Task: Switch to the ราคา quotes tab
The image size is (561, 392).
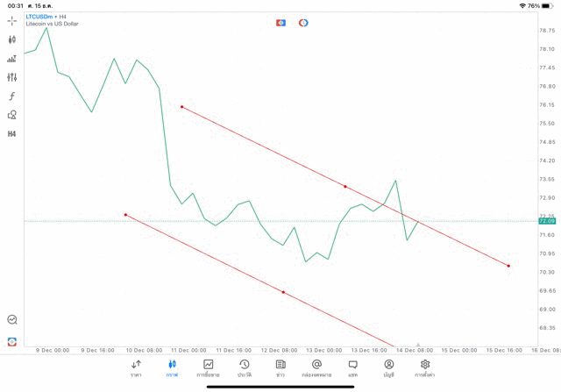Action: (136, 368)
